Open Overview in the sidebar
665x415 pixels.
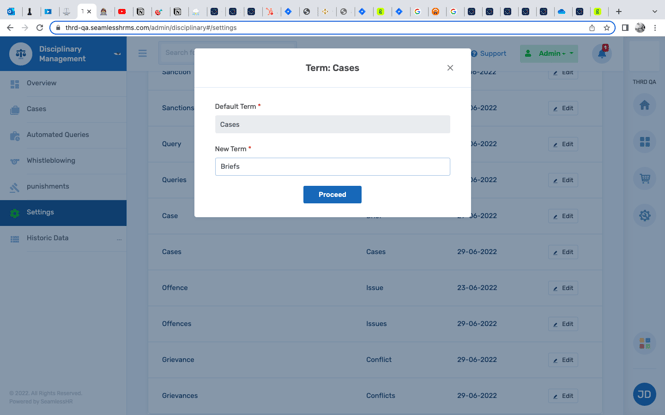41,83
